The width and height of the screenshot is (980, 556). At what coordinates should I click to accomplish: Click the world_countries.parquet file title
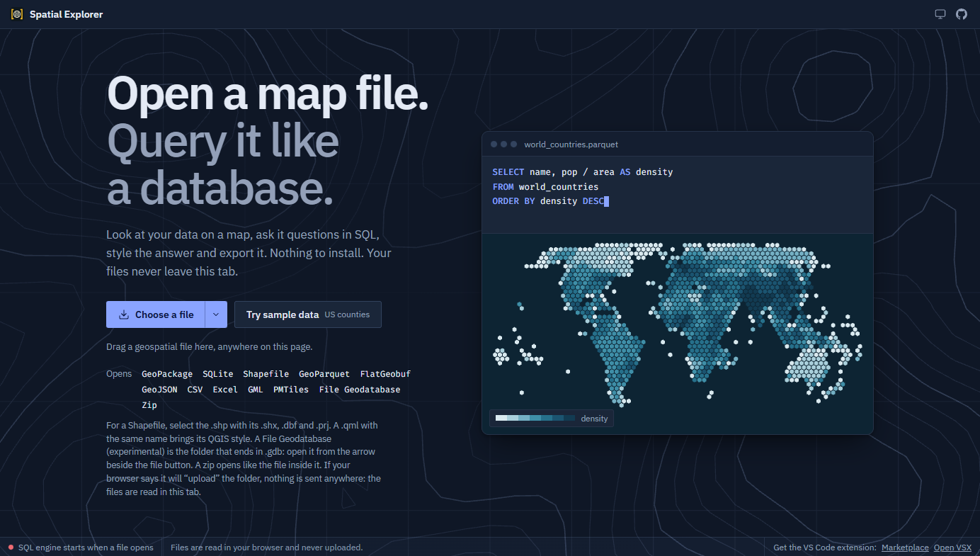[571, 144]
